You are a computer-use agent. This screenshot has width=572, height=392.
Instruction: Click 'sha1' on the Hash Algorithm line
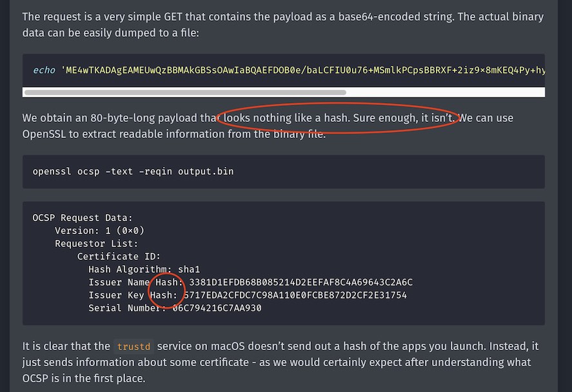pyautogui.click(x=189, y=269)
